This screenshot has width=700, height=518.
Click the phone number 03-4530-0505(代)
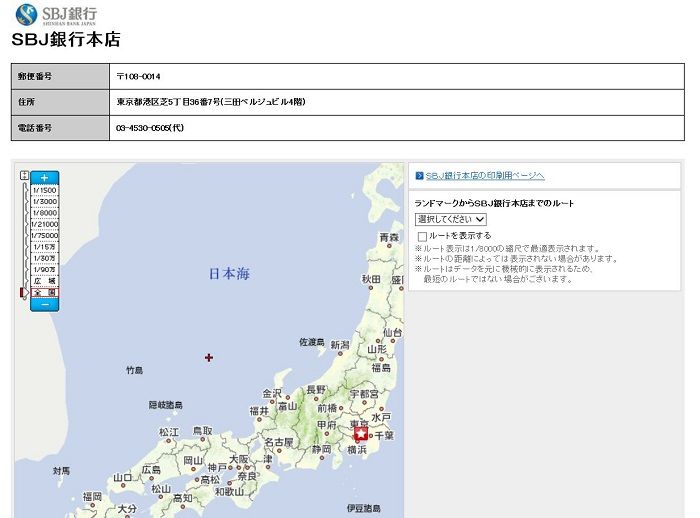tap(150, 128)
